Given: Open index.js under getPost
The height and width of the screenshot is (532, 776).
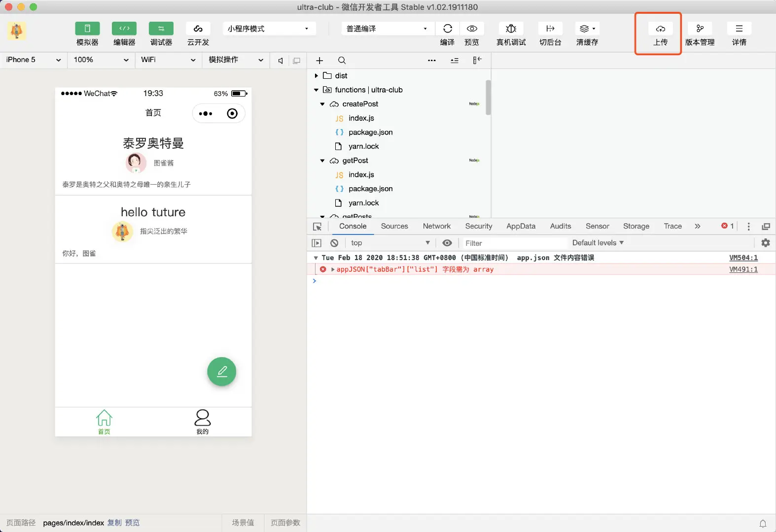Looking at the screenshot, I should pyautogui.click(x=361, y=175).
